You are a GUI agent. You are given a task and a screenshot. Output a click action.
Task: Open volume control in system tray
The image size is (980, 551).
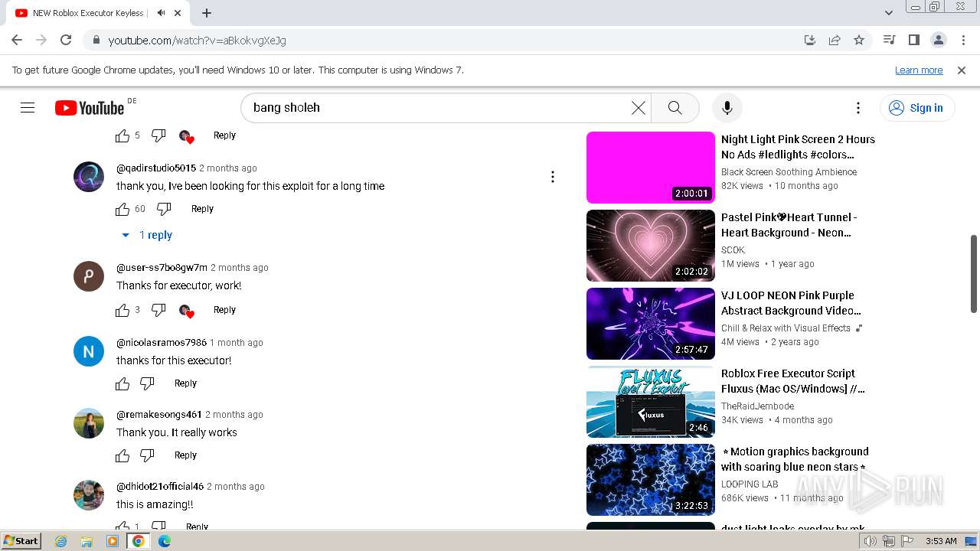click(x=871, y=541)
